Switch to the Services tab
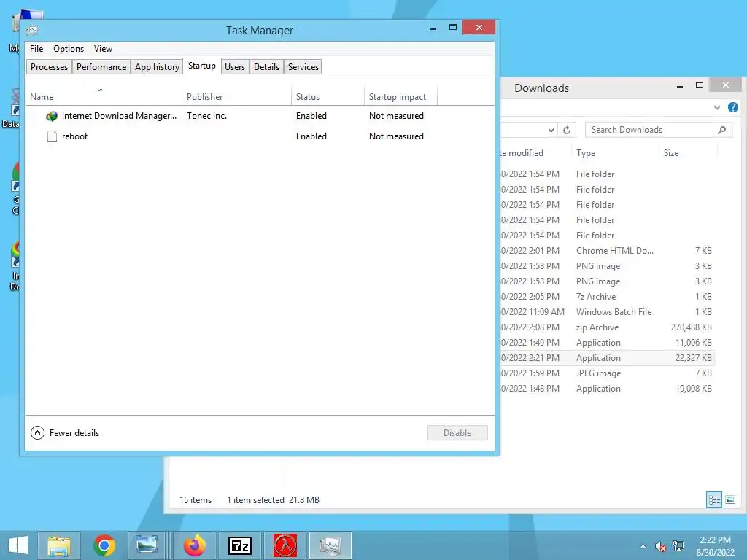Image resolution: width=747 pixels, height=560 pixels. click(x=303, y=66)
